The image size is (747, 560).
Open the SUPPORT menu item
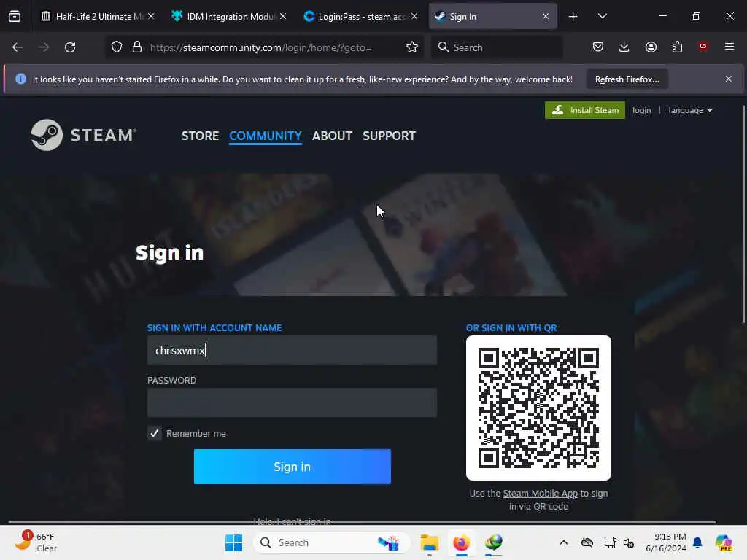click(390, 136)
